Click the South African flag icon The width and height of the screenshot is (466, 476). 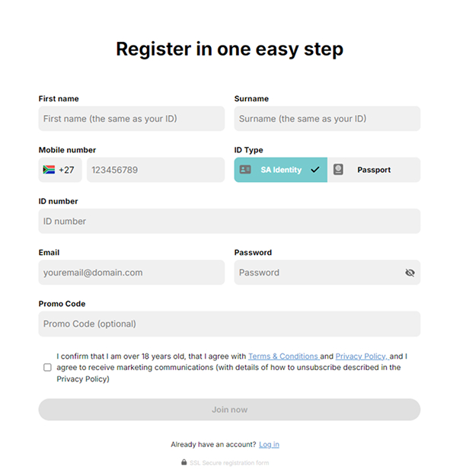click(49, 169)
